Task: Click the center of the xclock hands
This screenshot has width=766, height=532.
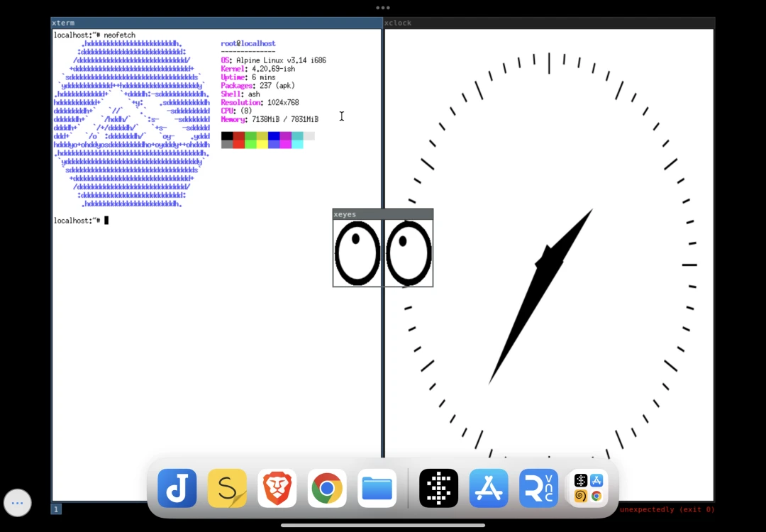Action: [548, 265]
